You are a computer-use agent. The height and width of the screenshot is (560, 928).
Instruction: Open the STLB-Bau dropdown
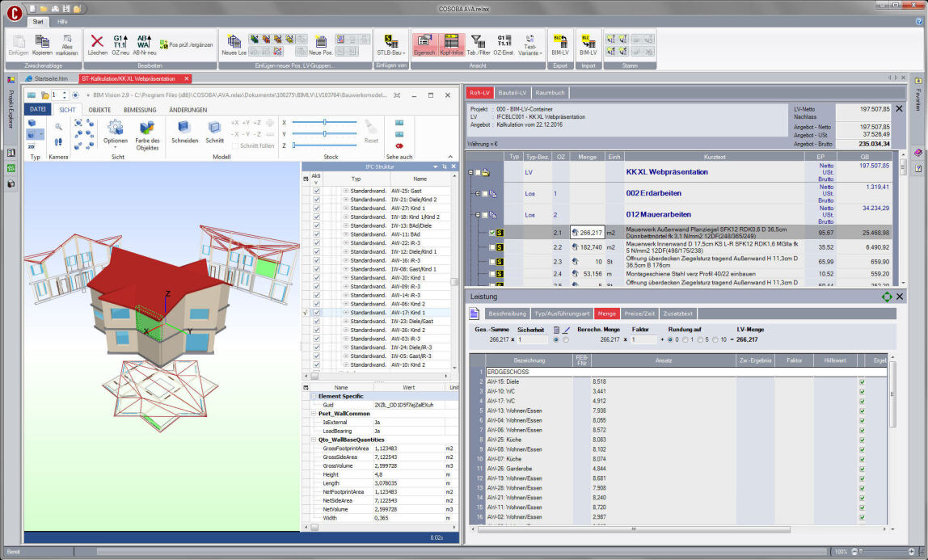click(390, 45)
